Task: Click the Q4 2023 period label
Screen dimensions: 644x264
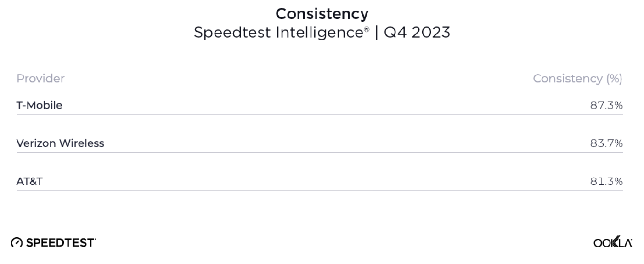Action: [417, 33]
